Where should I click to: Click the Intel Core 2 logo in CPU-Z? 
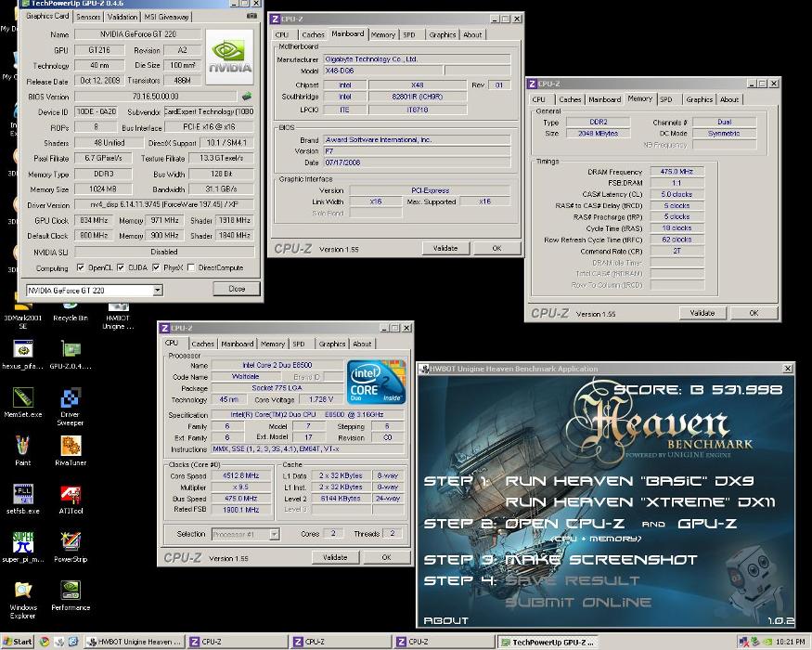coord(377,382)
